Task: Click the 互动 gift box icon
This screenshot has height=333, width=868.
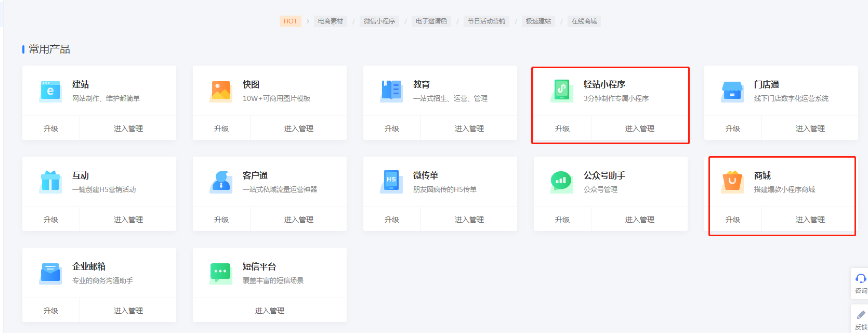Action: click(x=50, y=182)
